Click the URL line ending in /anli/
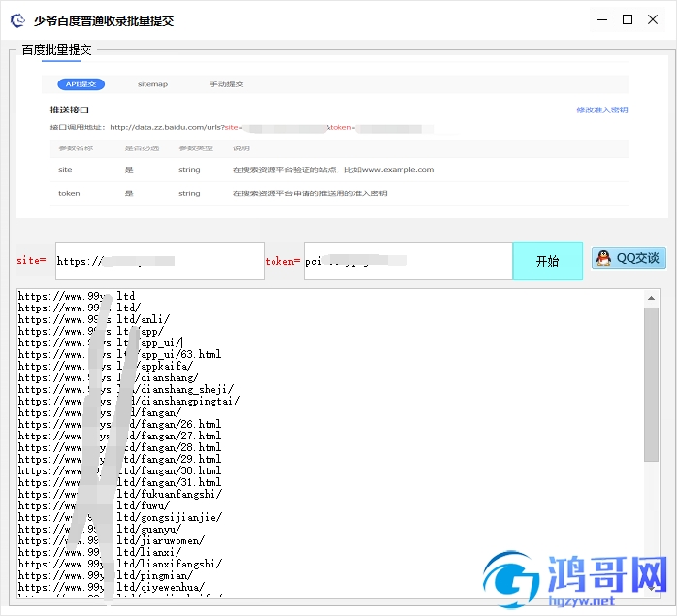This screenshot has width=677, height=616. [94, 320]
